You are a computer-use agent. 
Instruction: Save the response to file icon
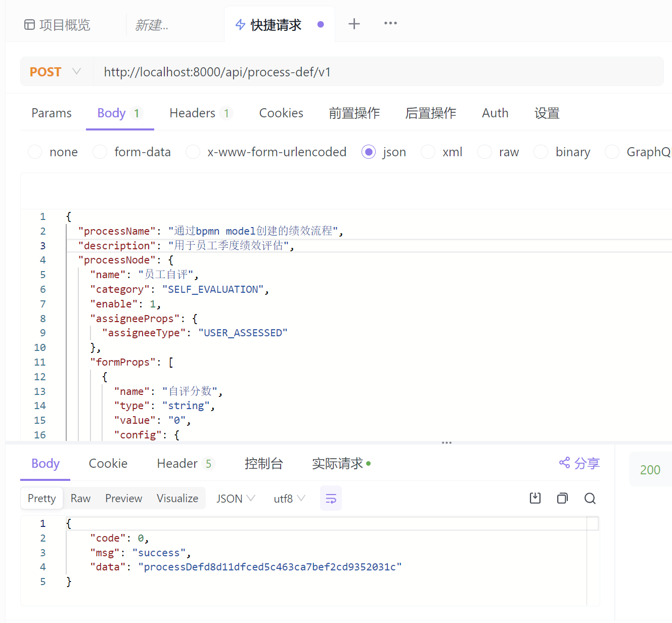pyautogui.click(x=535, y=499)
